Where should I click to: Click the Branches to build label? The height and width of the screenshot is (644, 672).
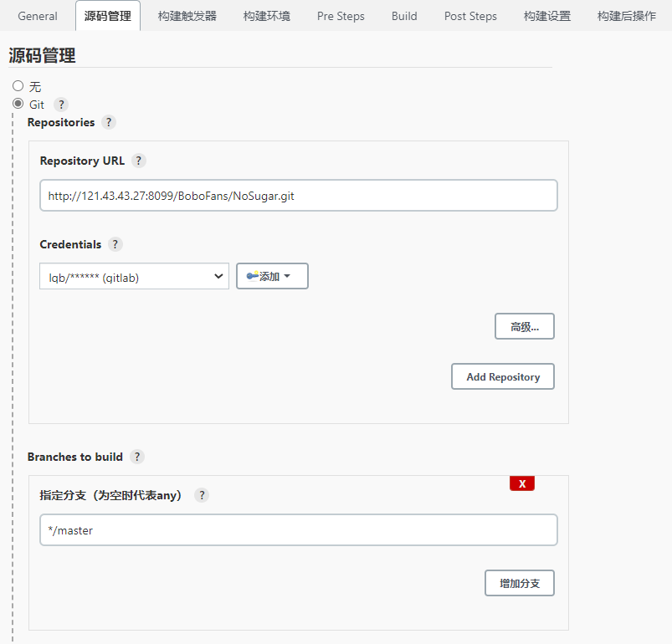click(75, 457)
